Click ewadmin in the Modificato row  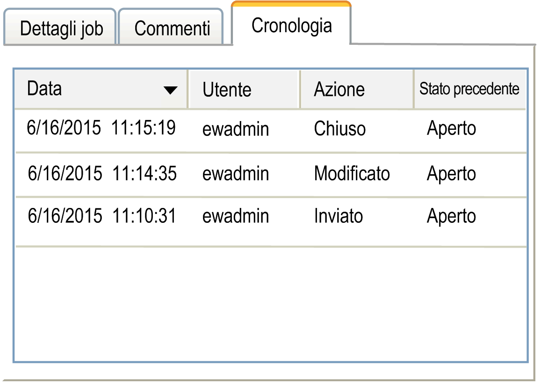click(235, 174)
